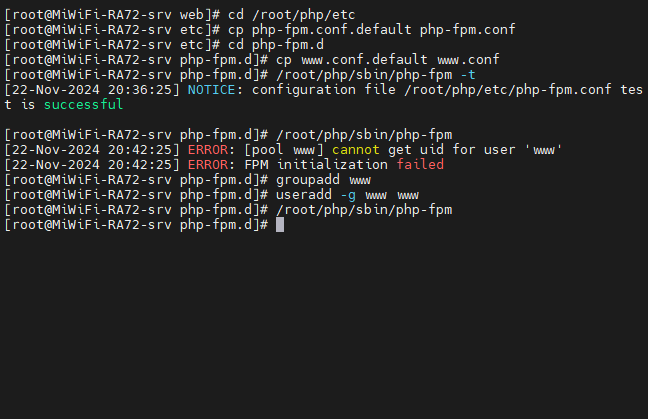Click the blinking terminal cursor block
648x419 pixels.
tap(280, 225)
